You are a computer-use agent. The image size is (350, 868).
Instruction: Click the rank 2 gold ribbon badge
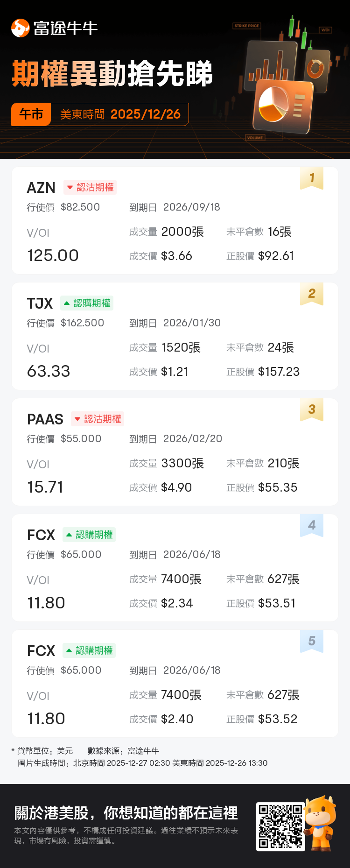pos(312,294)
